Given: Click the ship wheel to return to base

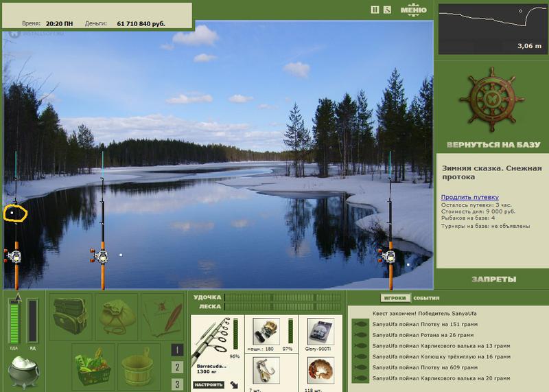Looking at the screenshot, I should (x=491, y=100).
